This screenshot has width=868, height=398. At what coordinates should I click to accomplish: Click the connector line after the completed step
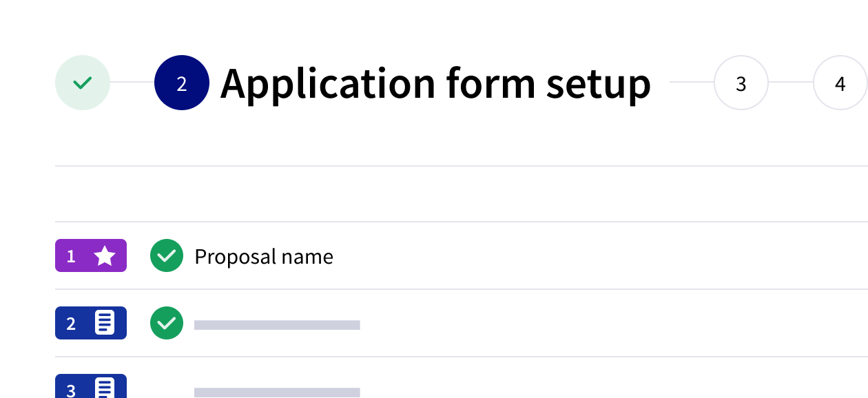point(132,83)
